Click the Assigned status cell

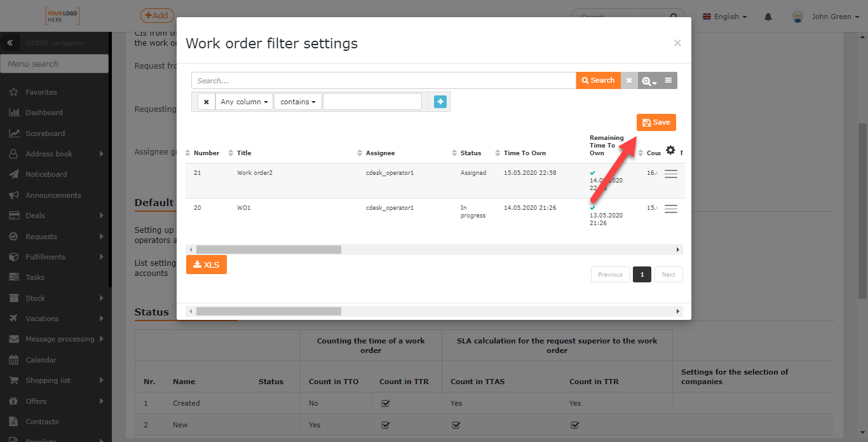(473, 173)
